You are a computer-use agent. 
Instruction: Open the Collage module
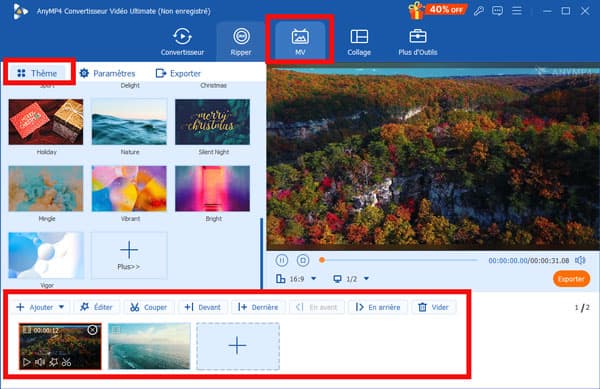359,41
